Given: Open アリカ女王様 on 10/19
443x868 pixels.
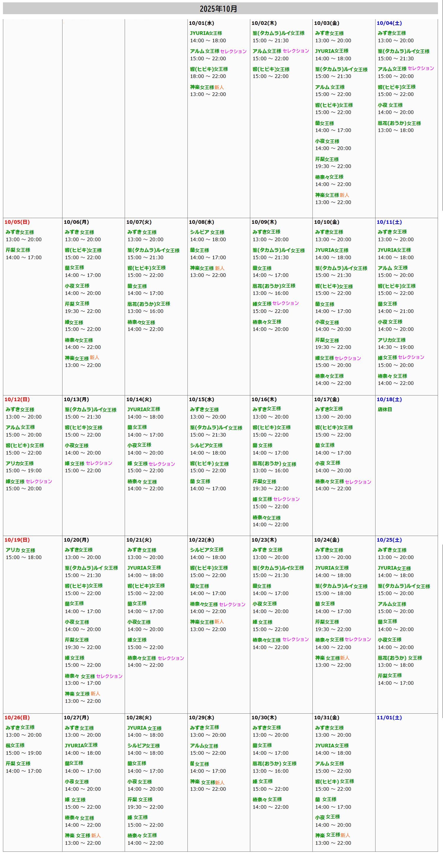Looking at the screenshot, I should [x=20, y=550].
